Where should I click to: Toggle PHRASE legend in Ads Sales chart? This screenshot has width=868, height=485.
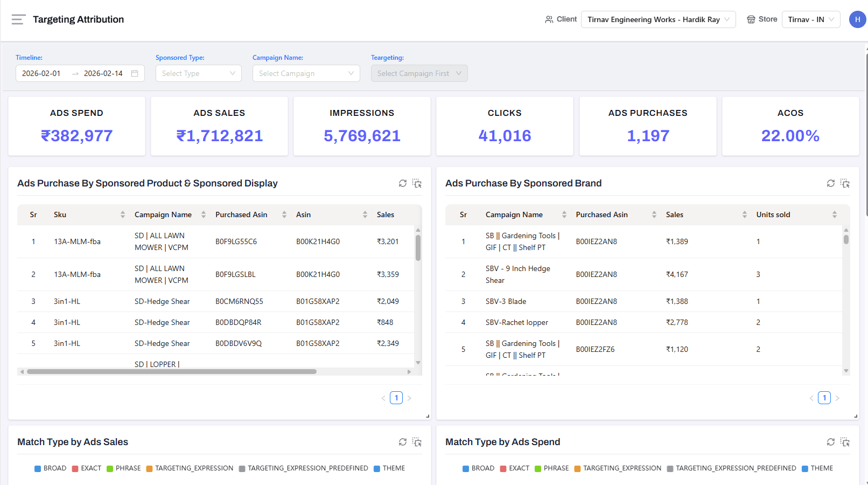(x=123, y=468)
